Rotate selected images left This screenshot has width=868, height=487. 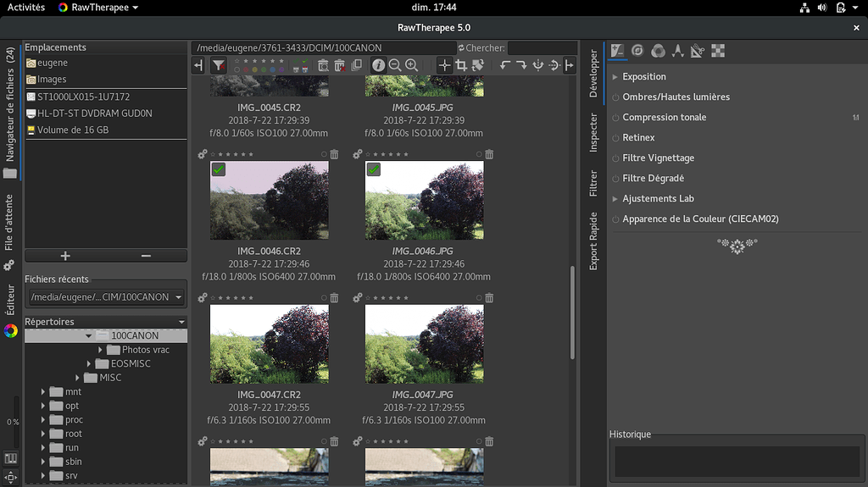[505, 65]
